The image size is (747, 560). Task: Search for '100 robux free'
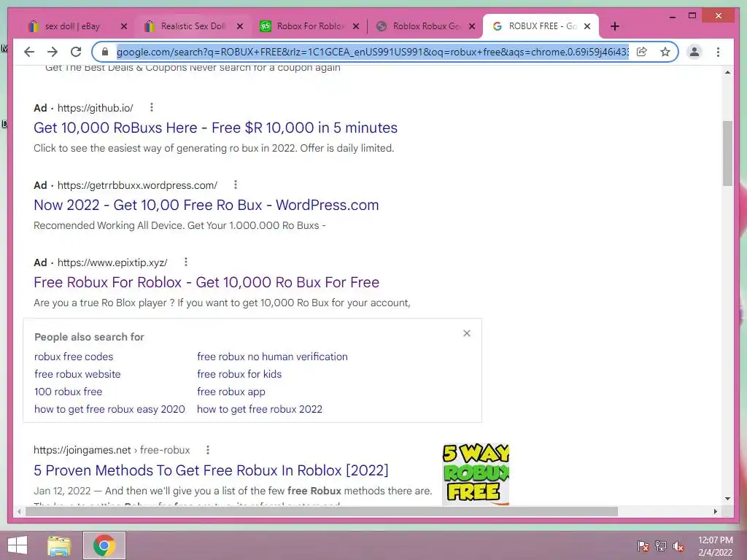(x=68, y=392)
